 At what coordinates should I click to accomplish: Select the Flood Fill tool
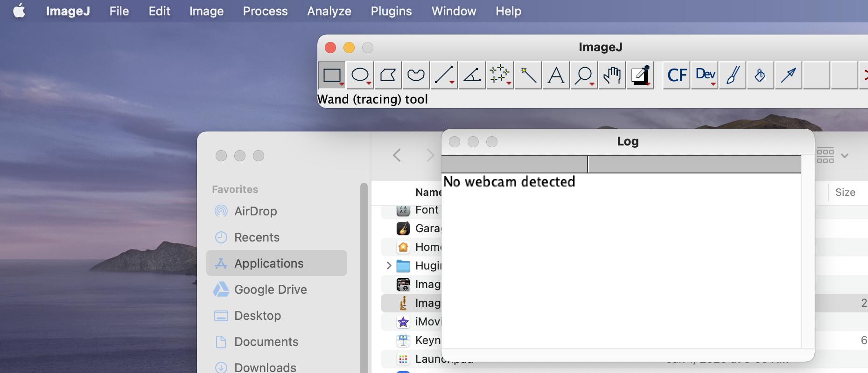click(x=760, y=75)
